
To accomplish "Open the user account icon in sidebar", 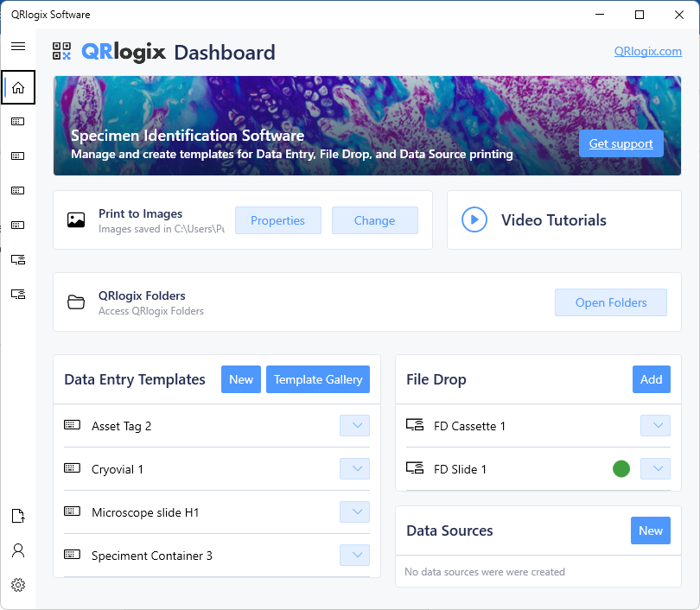I will tap(18, 550).
